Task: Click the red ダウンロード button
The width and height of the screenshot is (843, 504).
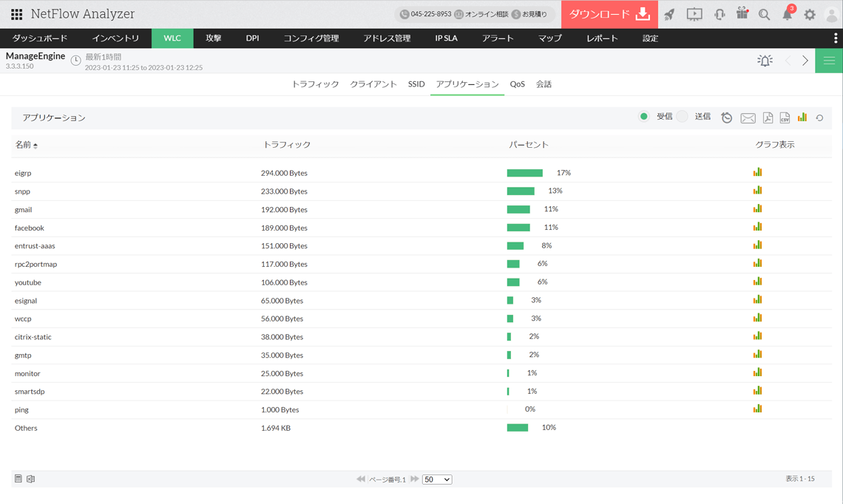Action: click(609, 14)
